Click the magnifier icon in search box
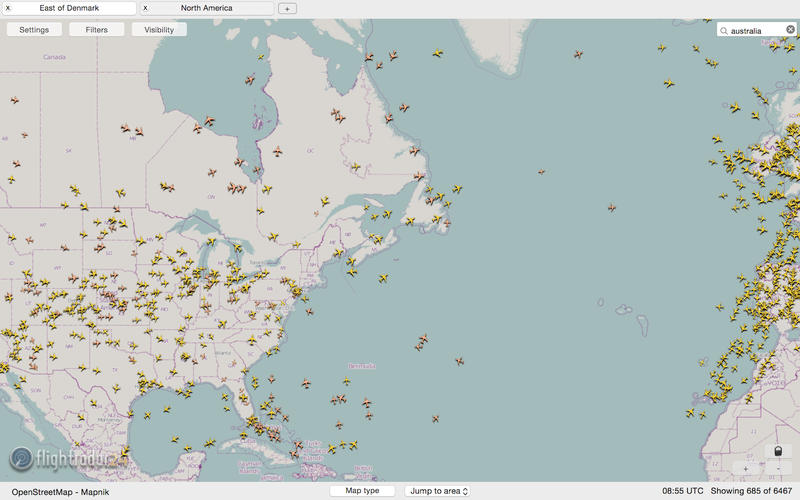Viewport: 800px width, 500px height. [x=724, y=30]
